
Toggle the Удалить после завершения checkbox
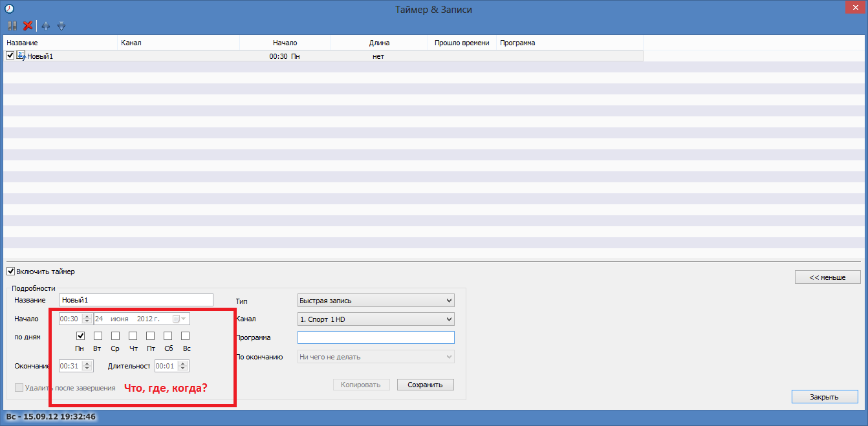(19, 388)
